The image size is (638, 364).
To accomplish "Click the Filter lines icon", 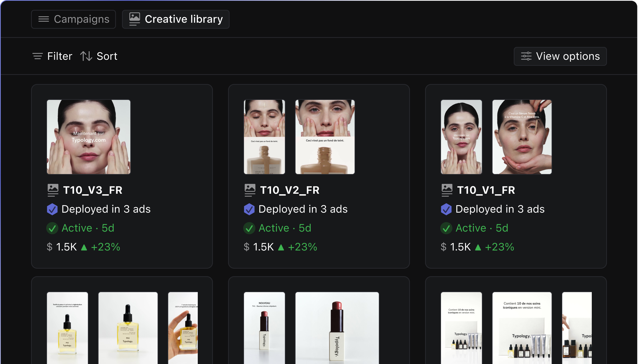I will point(38,56).
